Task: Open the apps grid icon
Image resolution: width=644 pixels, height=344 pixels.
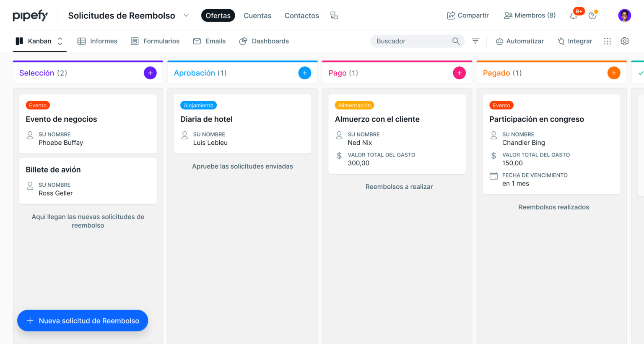Action: pos(608,41)
